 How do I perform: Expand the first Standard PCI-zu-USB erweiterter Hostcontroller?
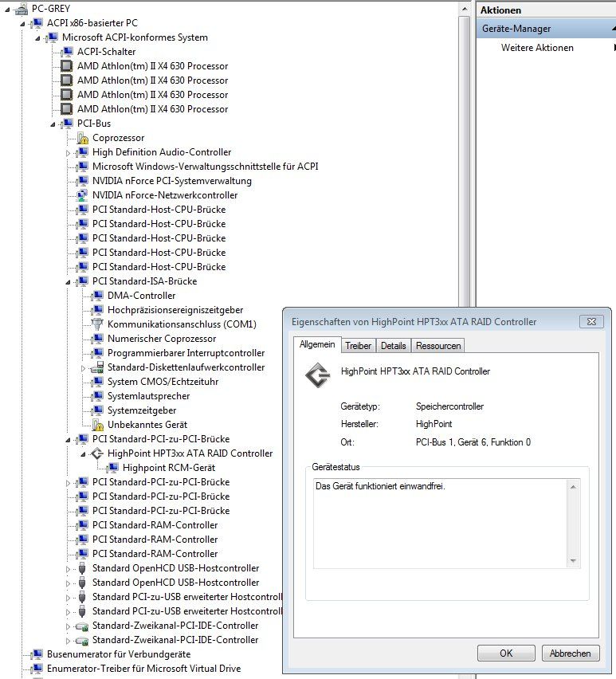coord(68,598)
